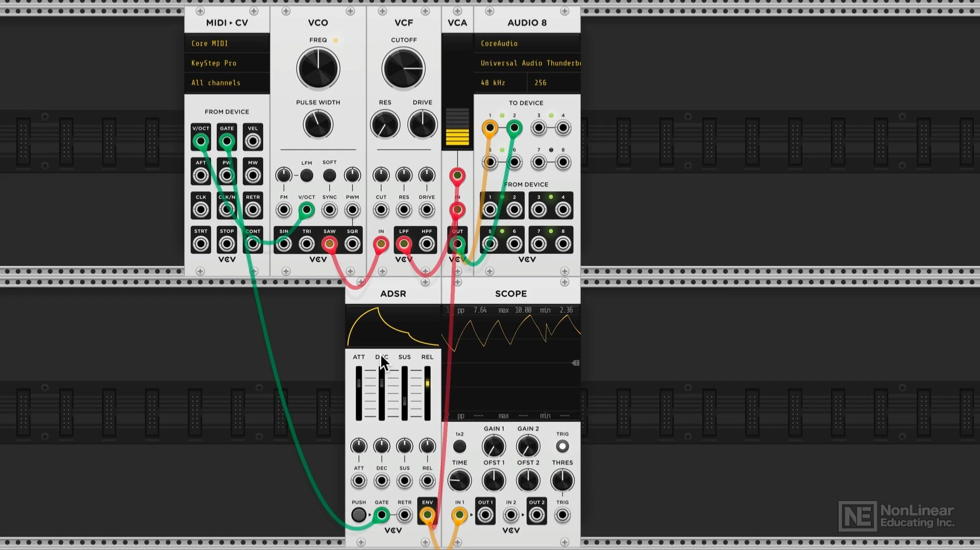Viewport: 980px width, 550px height.
Task: Click the FM input jack on VCO
Action: 284,210
